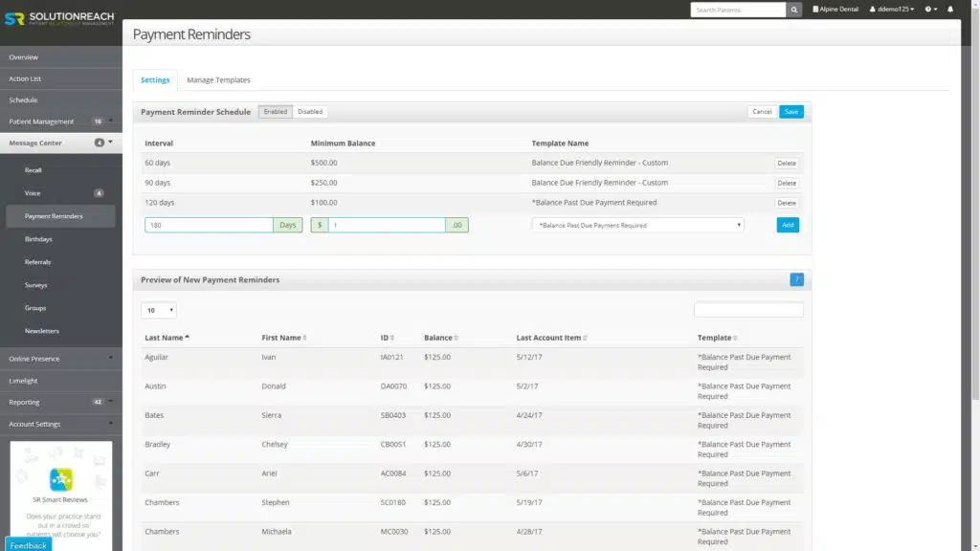Delete the 90 days reminder row
The image size is (980, 551).
point(787,183)
